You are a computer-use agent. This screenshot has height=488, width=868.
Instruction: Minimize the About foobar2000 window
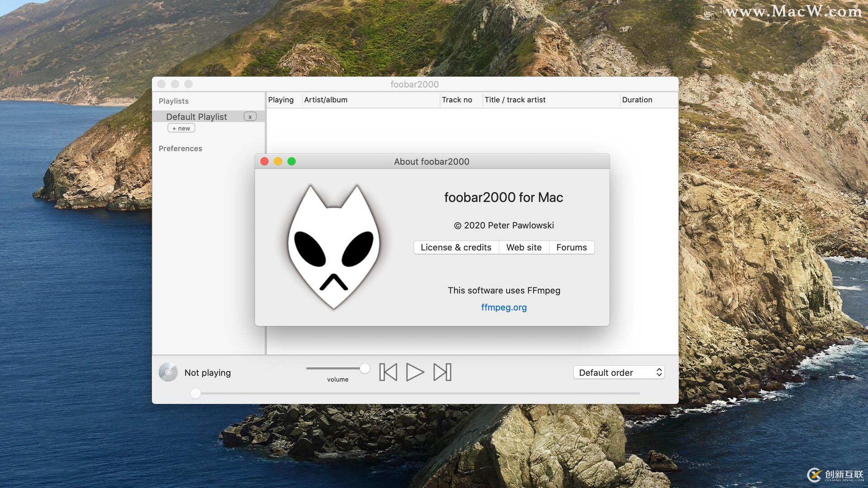[x=278, y=161]
